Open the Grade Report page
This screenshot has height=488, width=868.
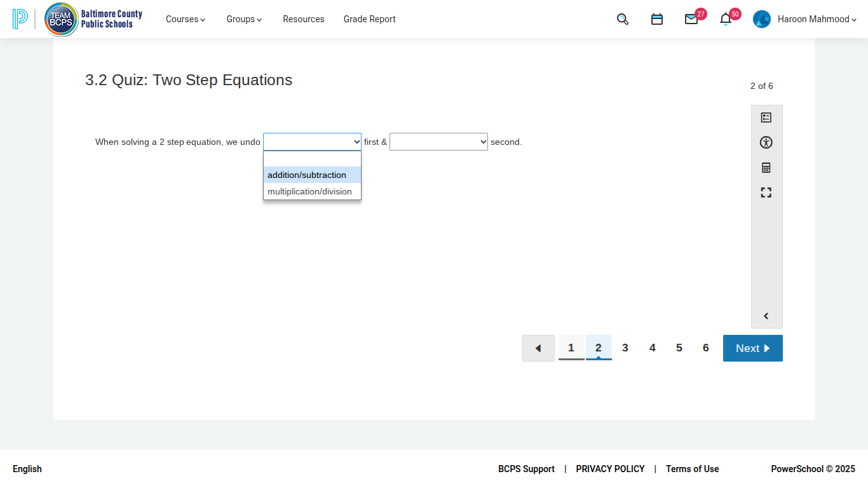pos(370,19)
